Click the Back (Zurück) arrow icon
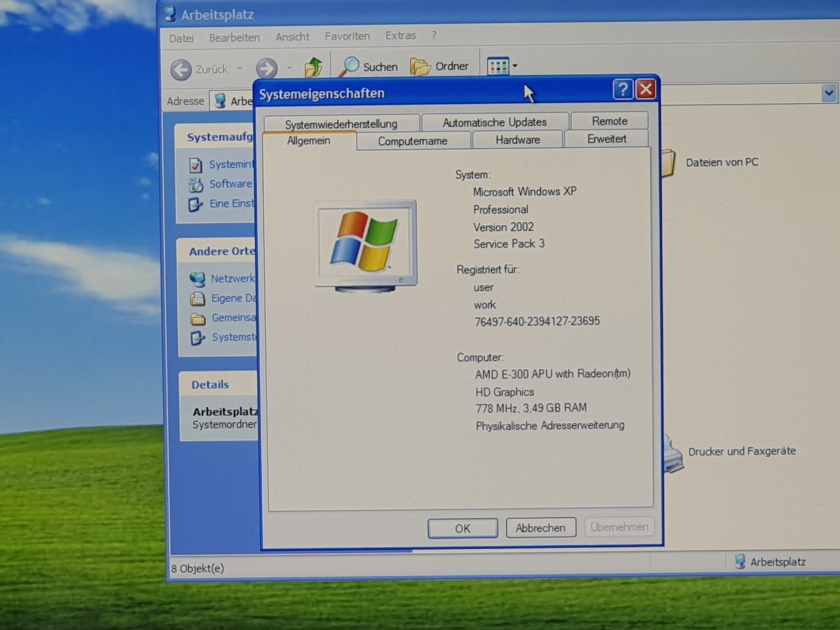This screenshot has height=630, width=840. coord(181,69)
